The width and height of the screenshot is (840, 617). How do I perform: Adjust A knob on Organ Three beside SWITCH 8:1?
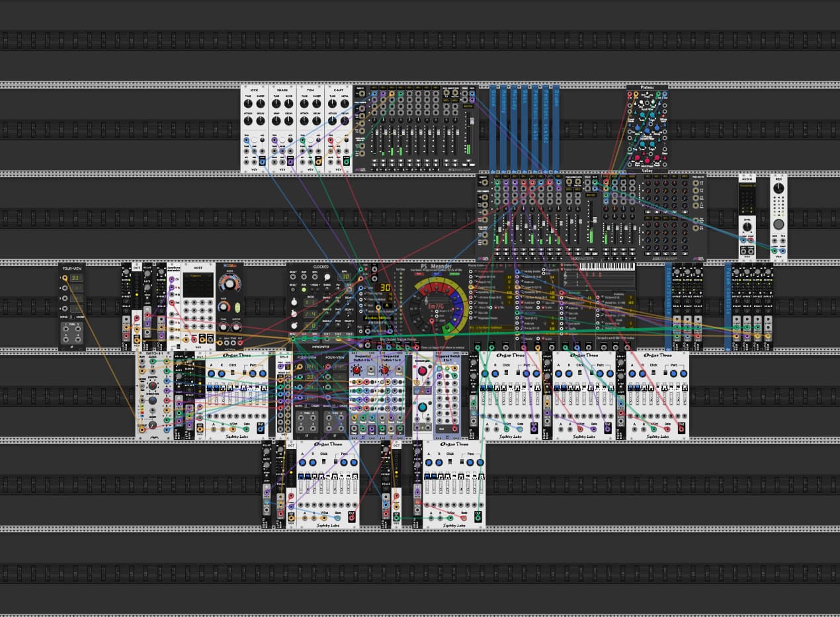click(x=211, y=374)
